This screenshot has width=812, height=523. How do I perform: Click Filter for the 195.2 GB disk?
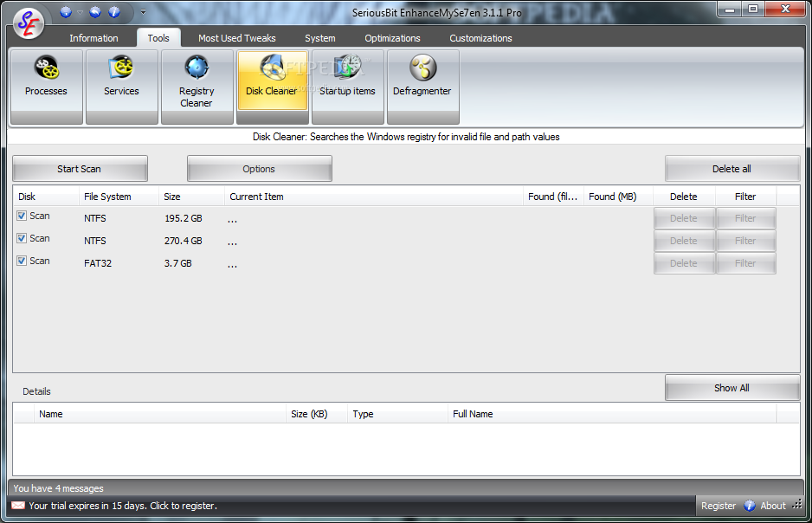(x=745, y=218)
